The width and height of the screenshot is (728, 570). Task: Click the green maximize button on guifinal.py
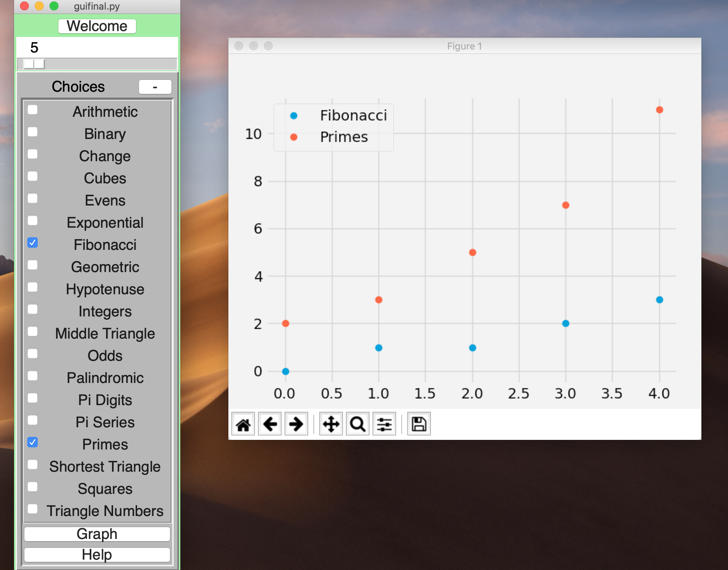54,6
